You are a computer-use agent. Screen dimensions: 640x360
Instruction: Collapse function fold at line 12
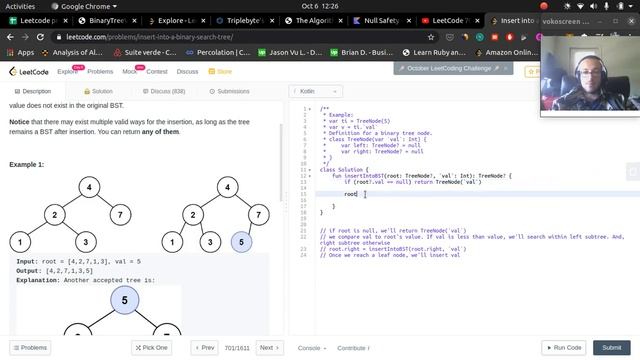[310, 176]
